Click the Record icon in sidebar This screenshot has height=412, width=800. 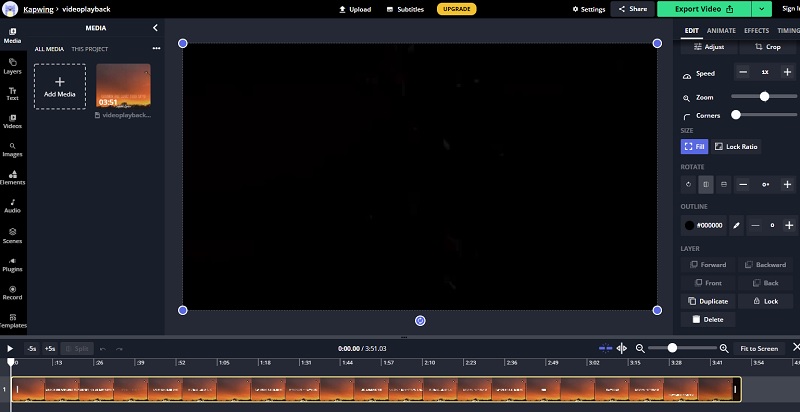pyautogui.click(x=13, y=291)
